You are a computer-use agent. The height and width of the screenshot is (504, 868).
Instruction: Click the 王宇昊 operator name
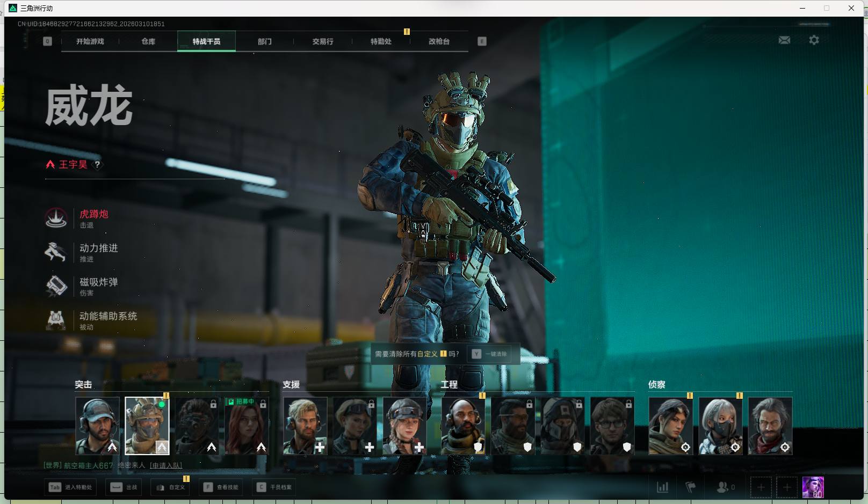point(73,165)
